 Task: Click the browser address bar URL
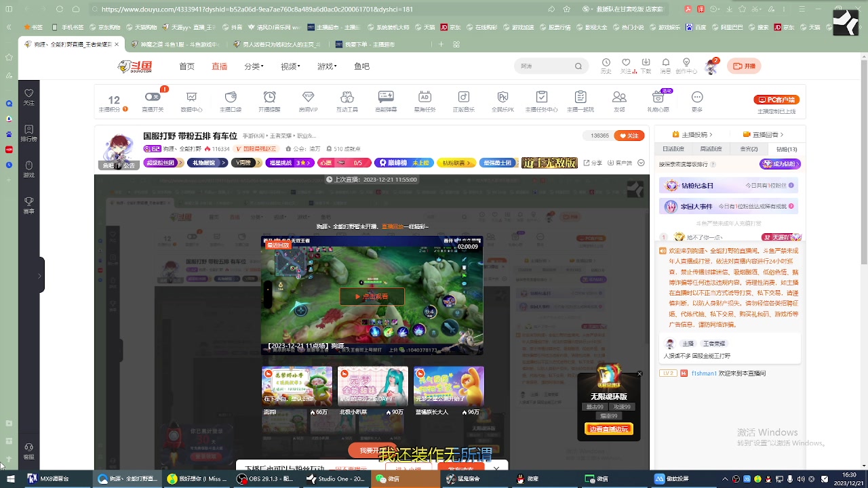pos(257,9)
